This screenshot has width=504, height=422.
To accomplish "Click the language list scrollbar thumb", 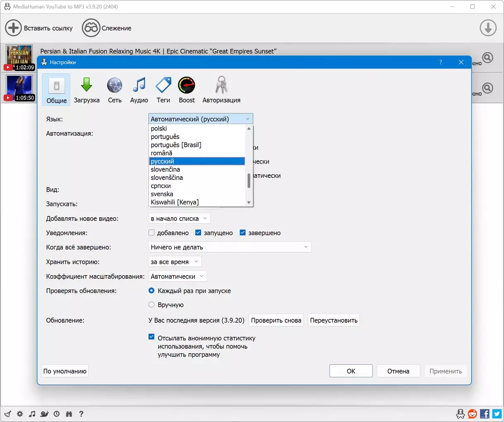I will [x=249, y=181].
